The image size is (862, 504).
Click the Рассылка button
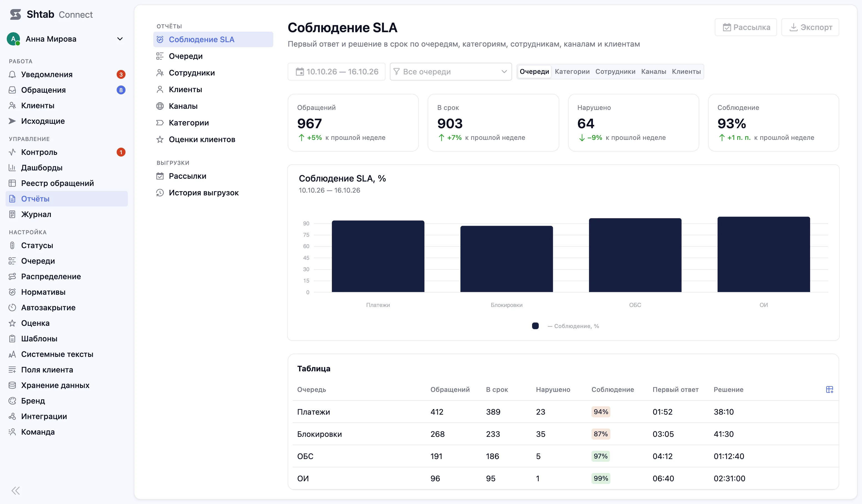coord(746,27)
